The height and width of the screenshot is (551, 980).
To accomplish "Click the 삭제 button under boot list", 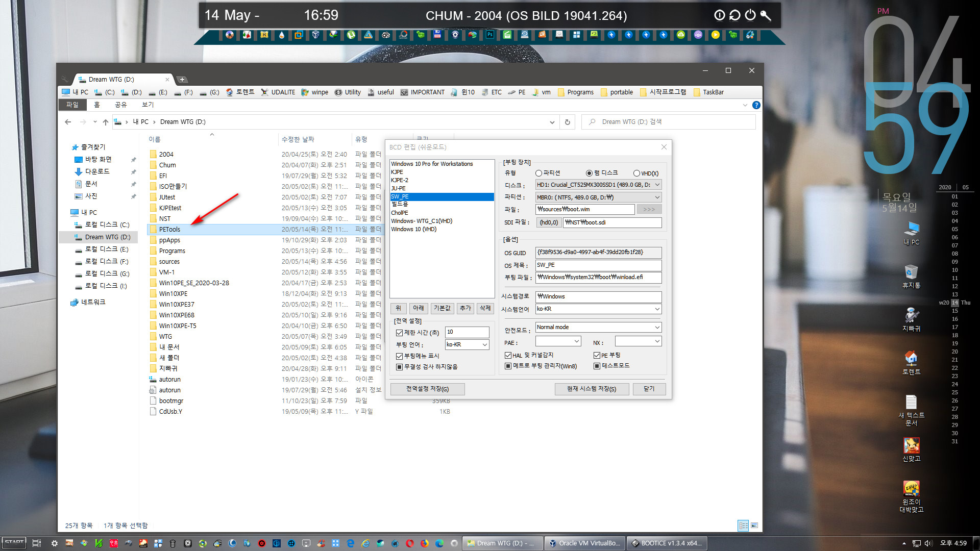I will tap(485, 308).
